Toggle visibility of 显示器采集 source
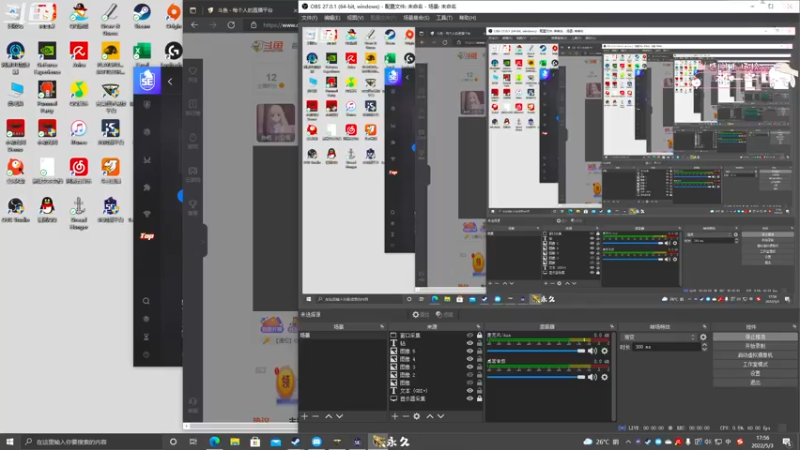 tap(470, 398)
